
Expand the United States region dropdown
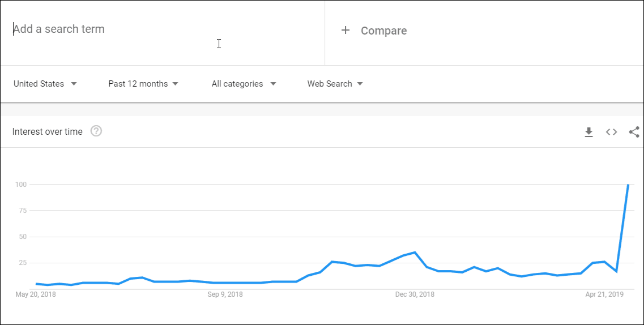[45, 84]
